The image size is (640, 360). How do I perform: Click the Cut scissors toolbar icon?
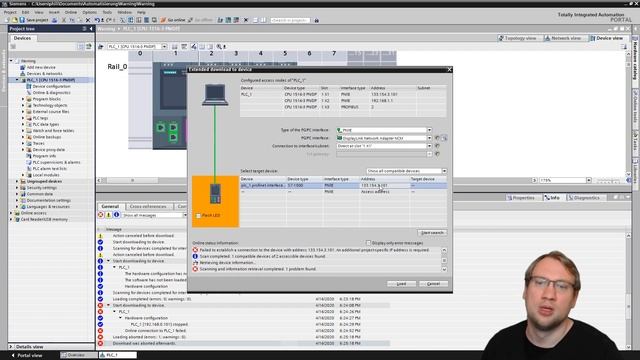coord(64,20)
